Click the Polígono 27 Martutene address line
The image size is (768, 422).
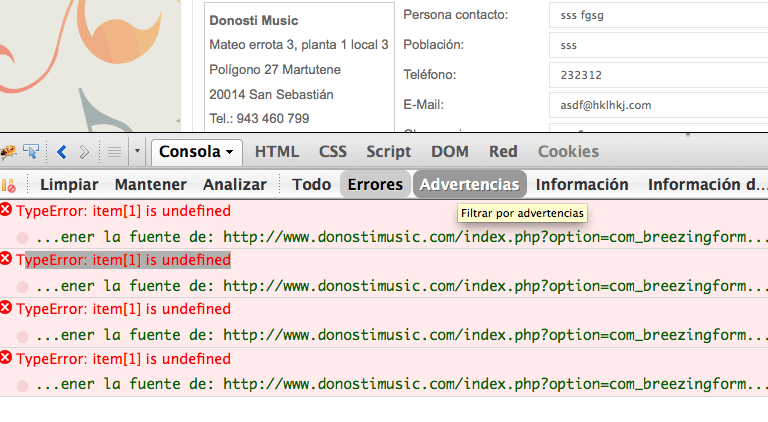point(275,70)
